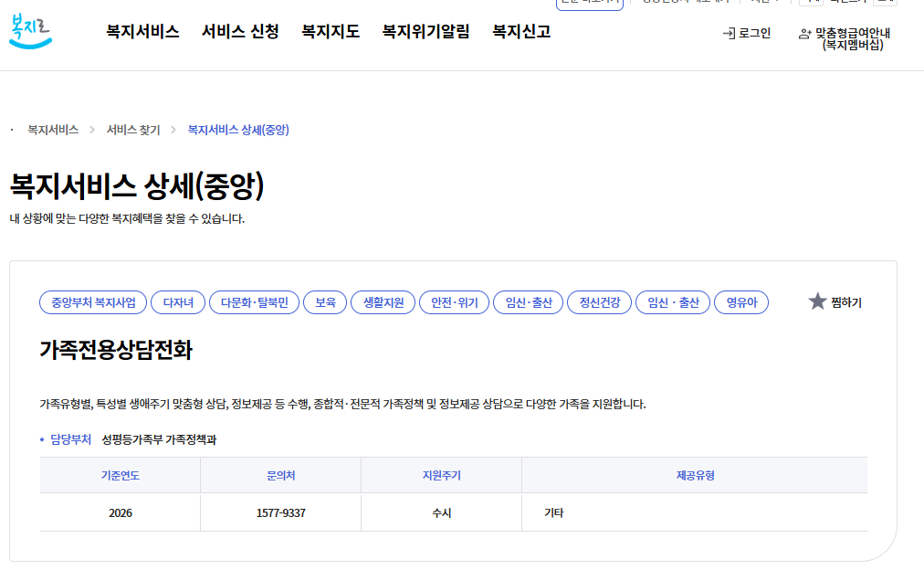
Task: Click the 가족전용상담전화 service title
Action: point(116,350)
